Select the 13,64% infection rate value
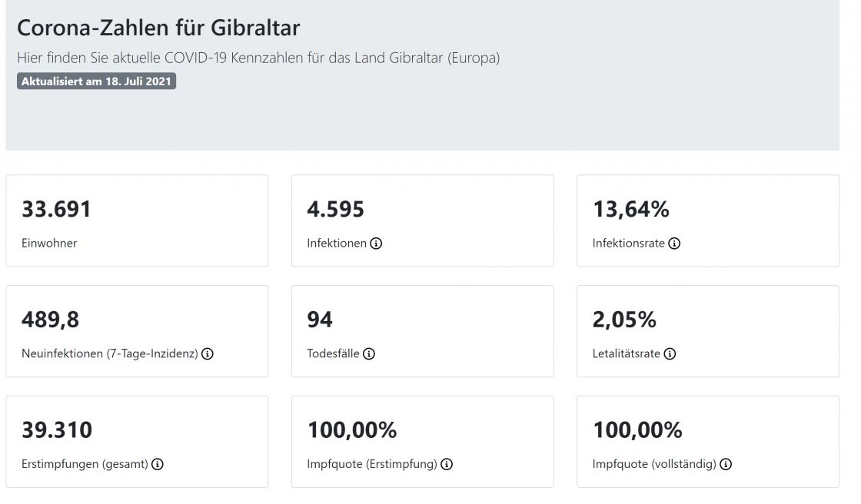 tap(630, 209)
